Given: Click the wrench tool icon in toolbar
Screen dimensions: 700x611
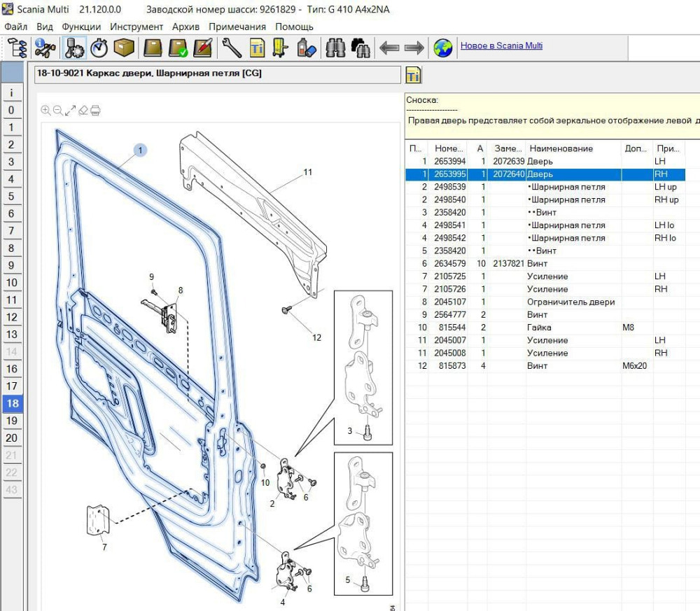Looking at the screenshot, I should [x=232, y=48].
